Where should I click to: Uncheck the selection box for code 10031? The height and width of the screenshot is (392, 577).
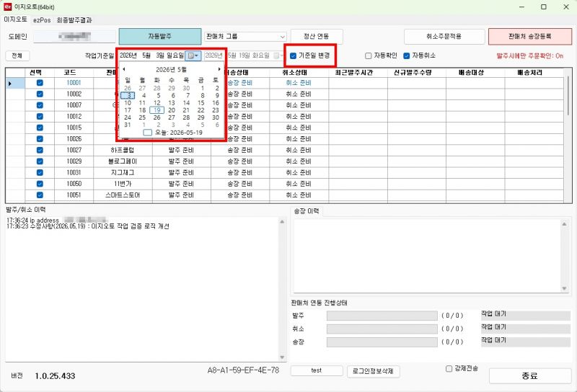coord(40,172)
